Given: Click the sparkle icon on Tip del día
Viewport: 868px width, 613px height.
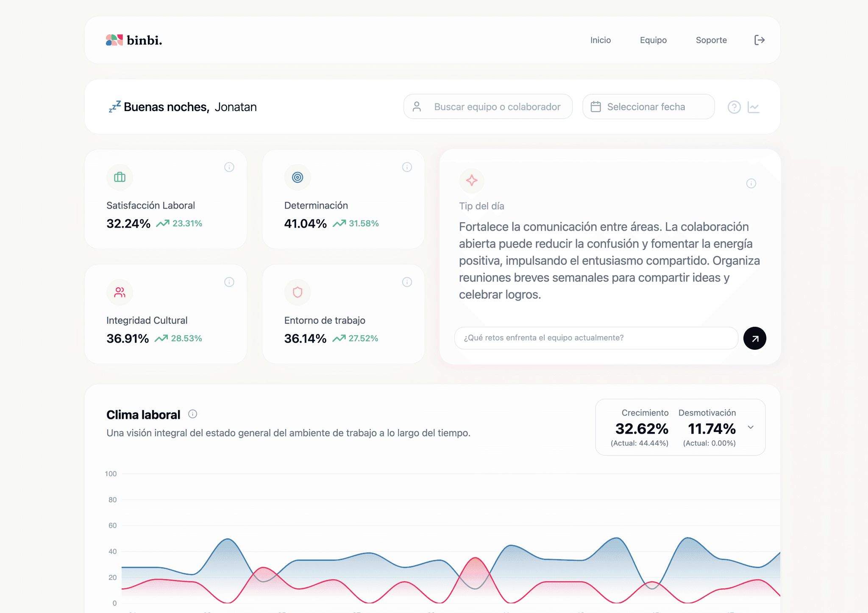Looking at the screenshot, I should (x=472, y=181).
